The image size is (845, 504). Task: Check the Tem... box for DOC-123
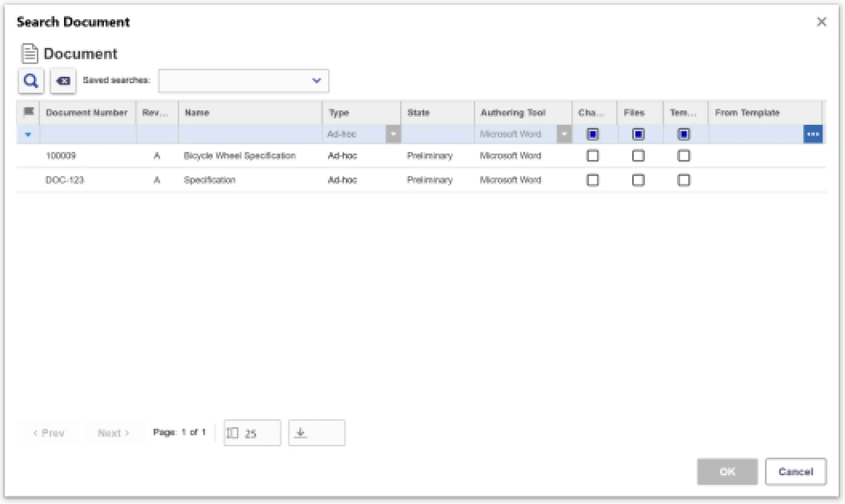tap(684, 180)
